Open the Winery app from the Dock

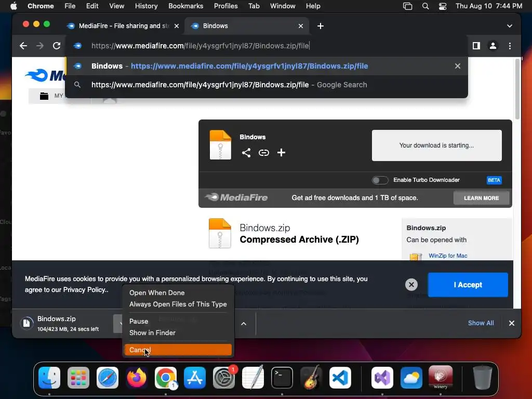pos(441,377)
